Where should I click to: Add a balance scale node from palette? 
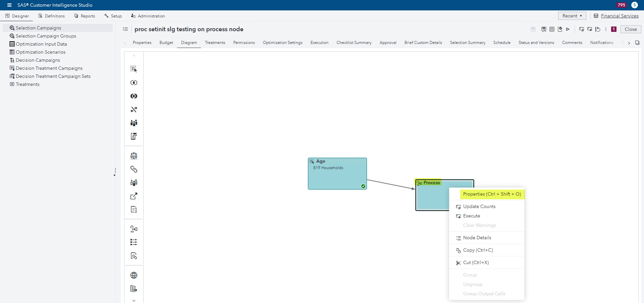pyautogui.click(x=133, y=156)
